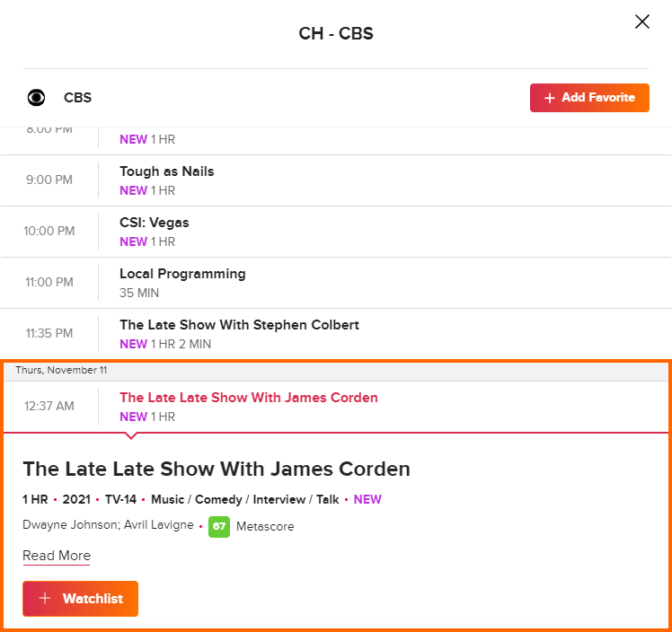Open the Tough as Nails listing
The width and height of the screenshot is (672, 632).
click(x=167, y=171)
